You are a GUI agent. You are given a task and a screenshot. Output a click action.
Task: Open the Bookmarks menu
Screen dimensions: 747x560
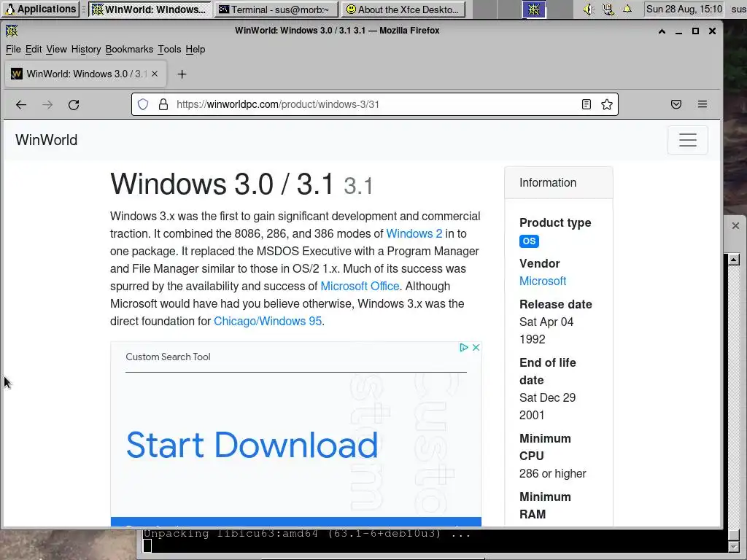click(129, 49)
